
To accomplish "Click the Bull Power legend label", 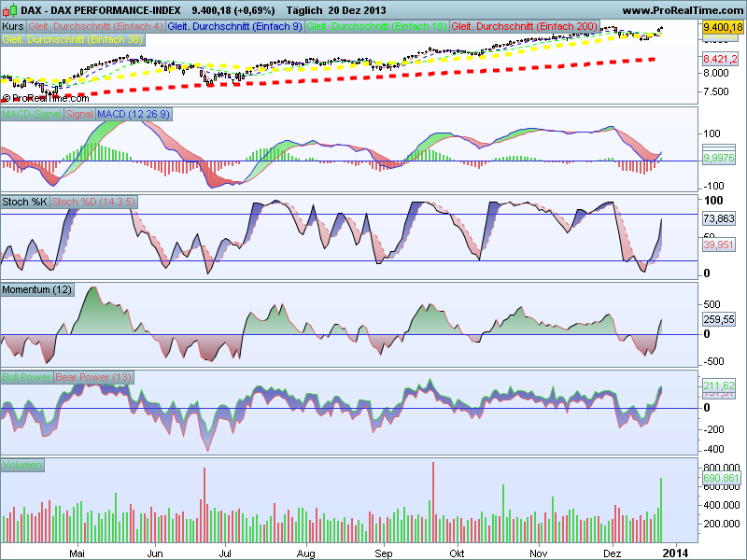I will click(x=26, y=377).
